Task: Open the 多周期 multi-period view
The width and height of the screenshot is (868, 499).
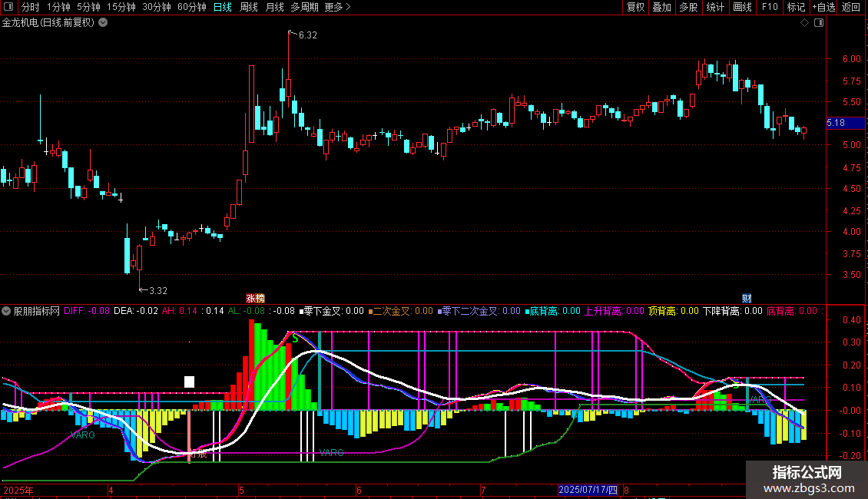Action: (304, 7)
